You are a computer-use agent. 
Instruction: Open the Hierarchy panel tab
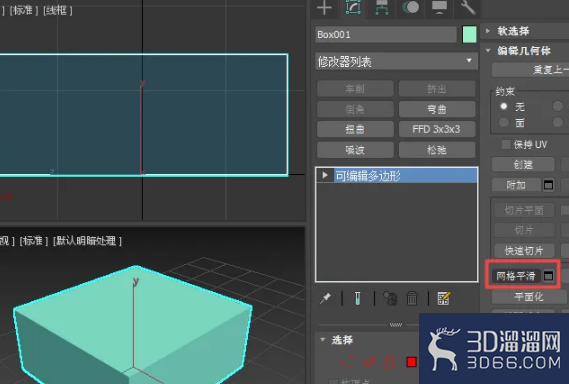[x=381, y=7]
